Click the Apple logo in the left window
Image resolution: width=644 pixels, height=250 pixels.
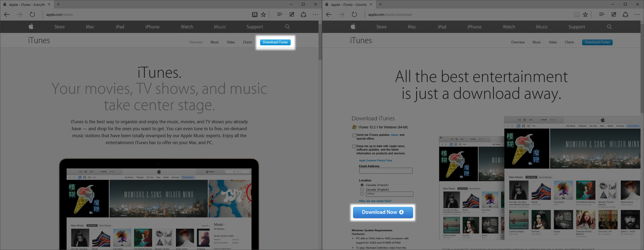[x=31, y=27]
